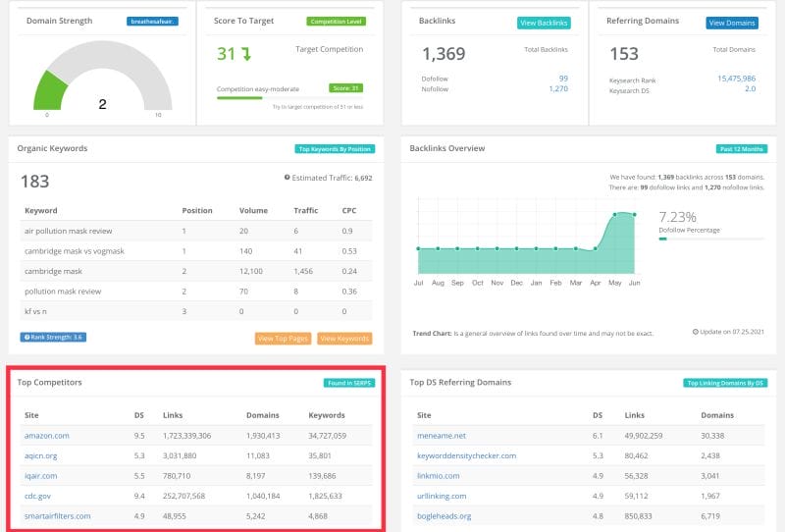Screen dimensions: 785x532
Task: Click the Position column header
Action: coord(197,210)
